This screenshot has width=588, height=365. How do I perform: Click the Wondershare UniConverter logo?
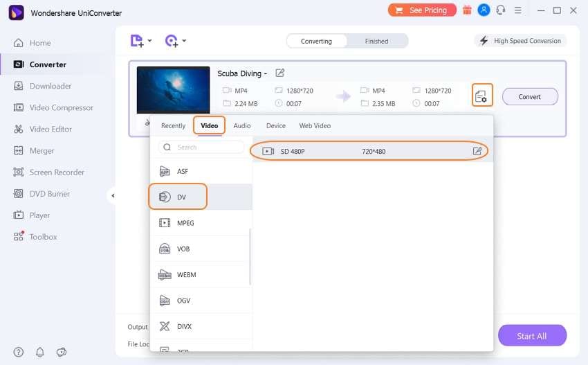[x=16, y=12]
